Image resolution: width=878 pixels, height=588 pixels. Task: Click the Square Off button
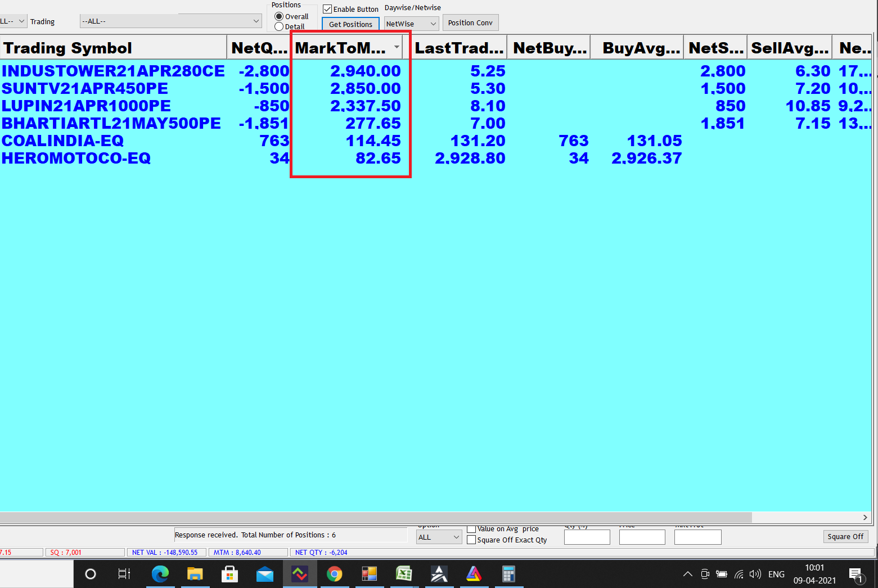point(845,536)
